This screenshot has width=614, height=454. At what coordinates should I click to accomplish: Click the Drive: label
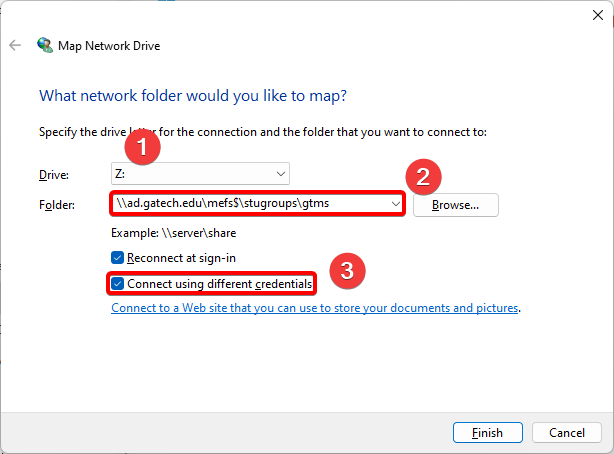(52, 175)
